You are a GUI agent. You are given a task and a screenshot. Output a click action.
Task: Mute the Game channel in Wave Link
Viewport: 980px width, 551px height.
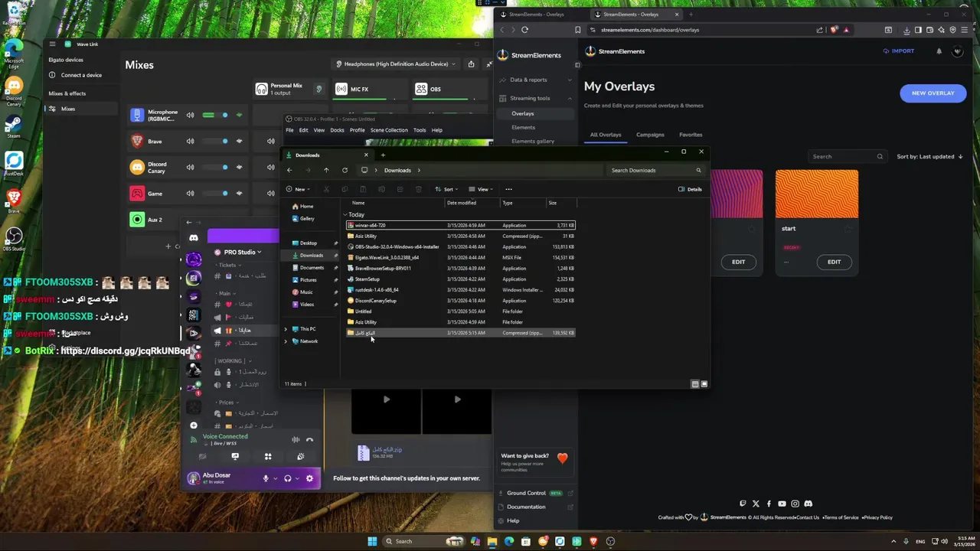[190, 194]
